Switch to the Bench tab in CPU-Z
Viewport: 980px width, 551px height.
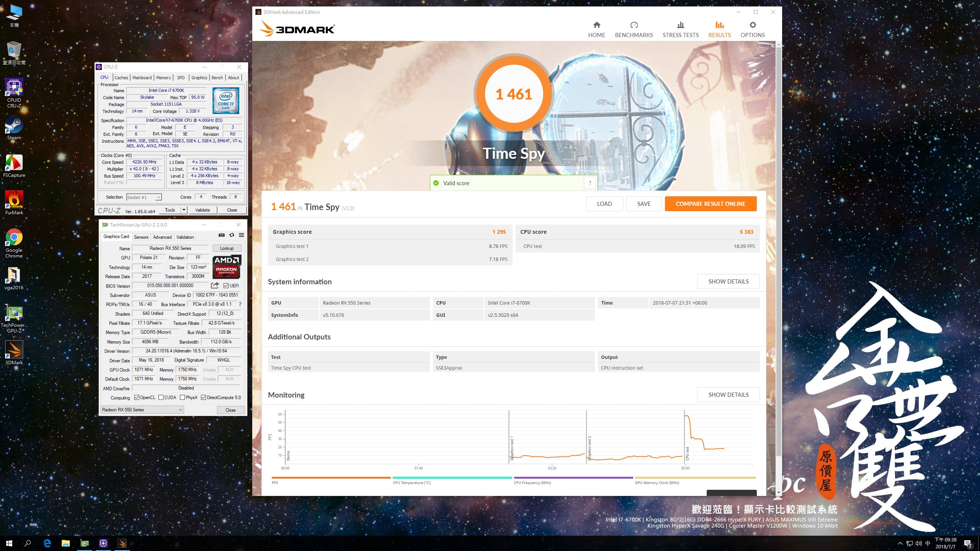[x=217, y=78]
